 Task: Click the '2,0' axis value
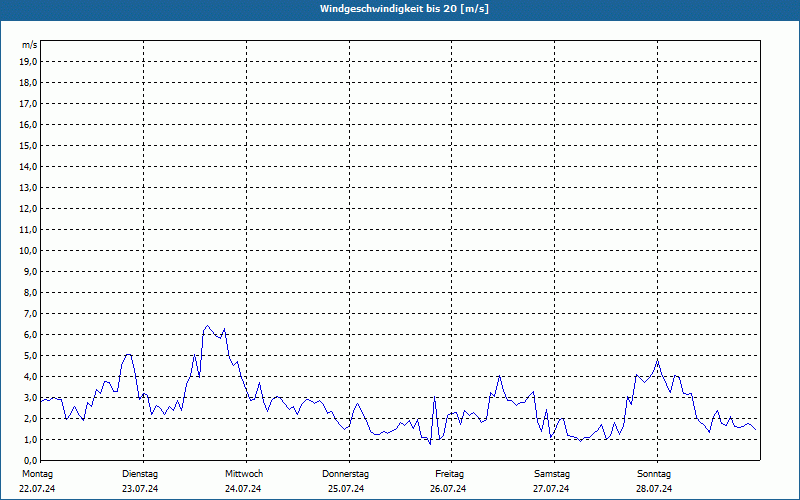coord(31,418)
